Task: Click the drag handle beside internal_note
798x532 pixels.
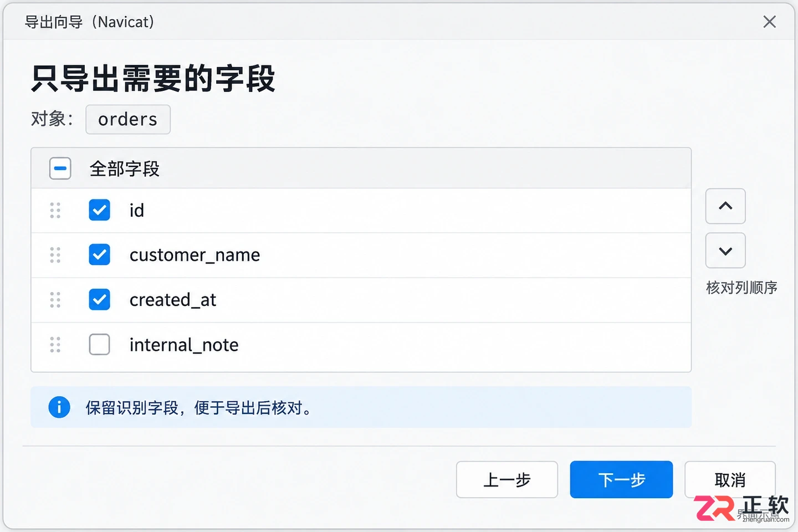Action: pos(55,345)
